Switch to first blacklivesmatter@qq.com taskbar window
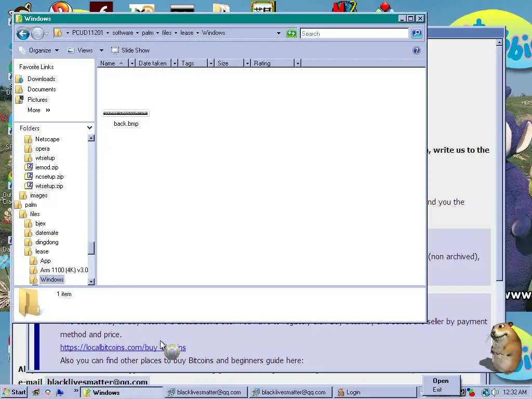 (206, 392)
